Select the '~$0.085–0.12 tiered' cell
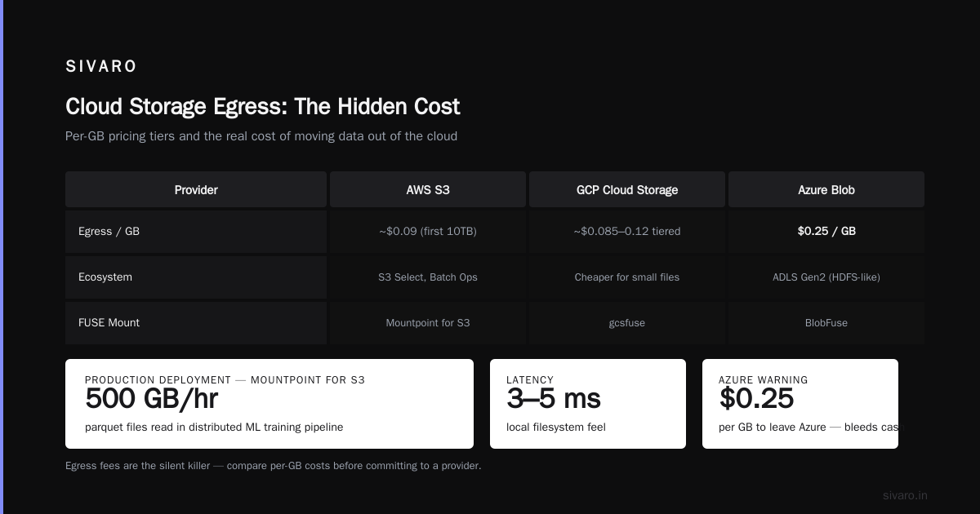This screenshot has height=514, width=980. coord(627,232)
